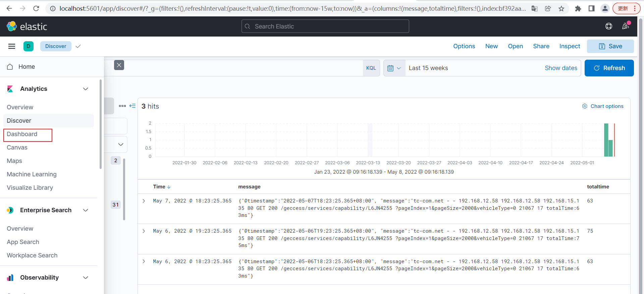Click the Enterprise Search logo icon

point(10,210)
